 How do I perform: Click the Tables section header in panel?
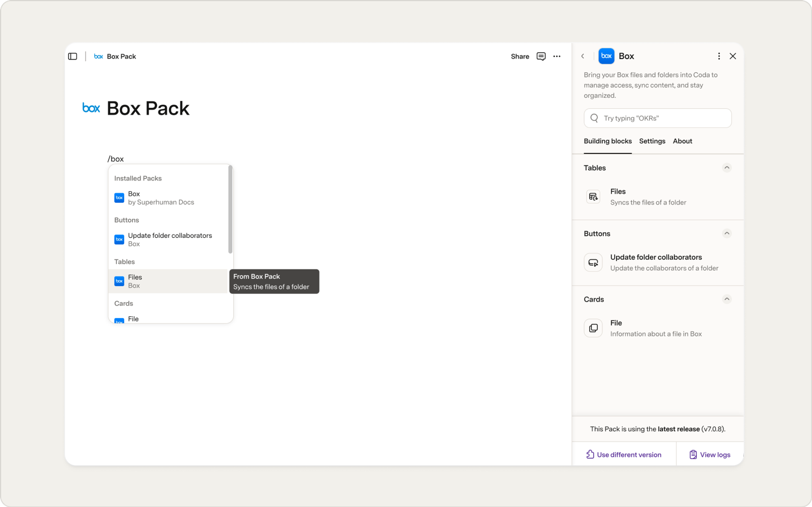click(x=594, y=168)
